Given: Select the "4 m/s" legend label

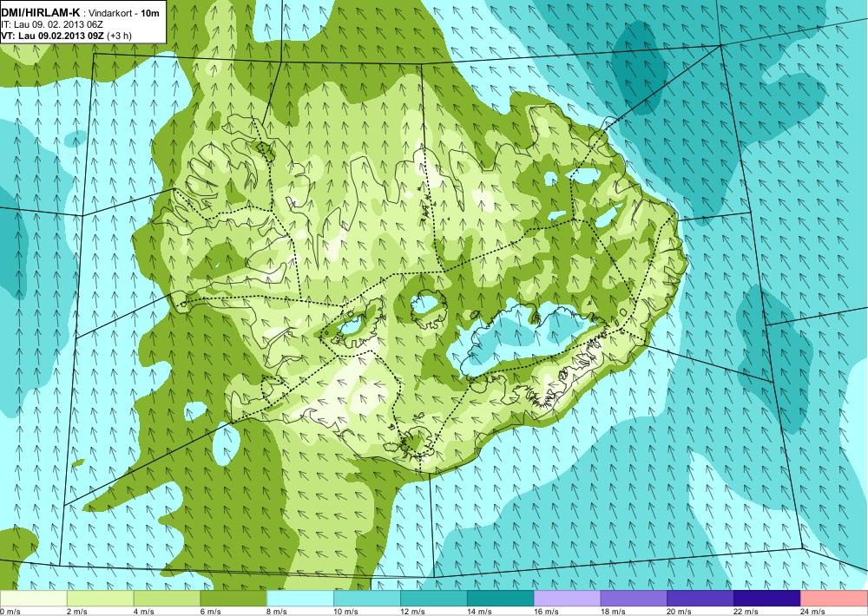Looking at the screenshot, I should [x=144, y=612].
